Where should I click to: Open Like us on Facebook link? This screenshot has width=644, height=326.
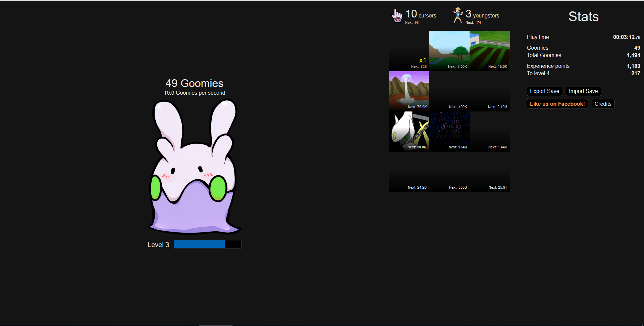point(557,104)
